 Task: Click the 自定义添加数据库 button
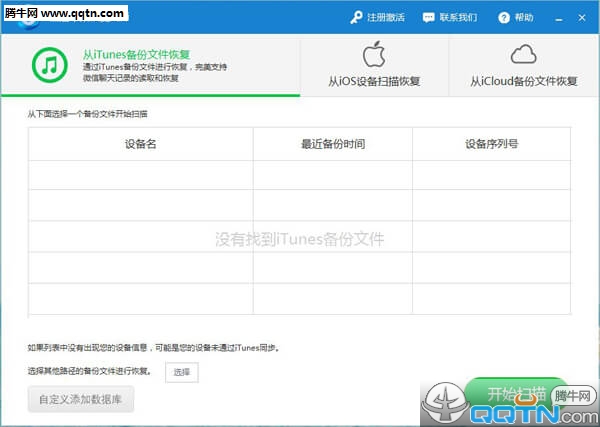(x=81, y=399)
